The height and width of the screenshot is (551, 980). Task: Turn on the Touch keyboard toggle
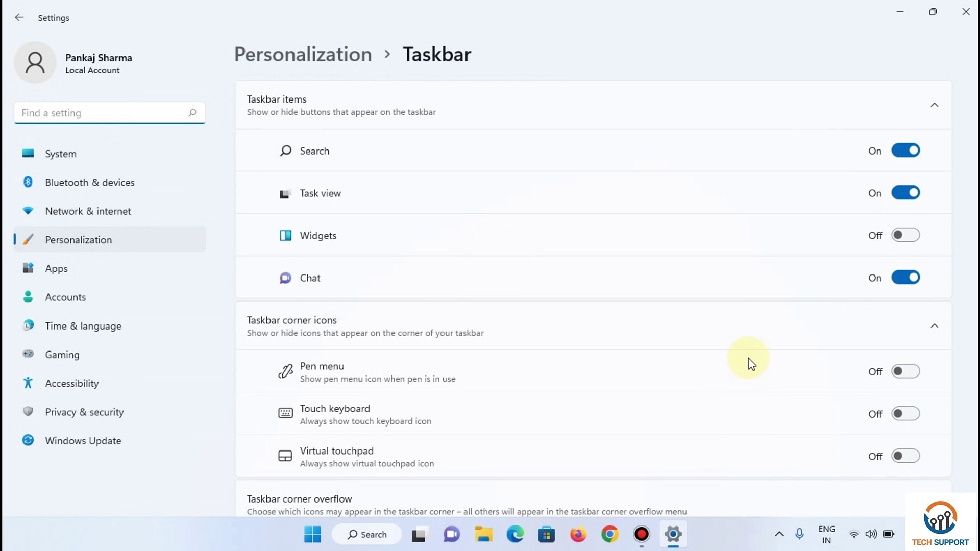click(x=905, y=414)
